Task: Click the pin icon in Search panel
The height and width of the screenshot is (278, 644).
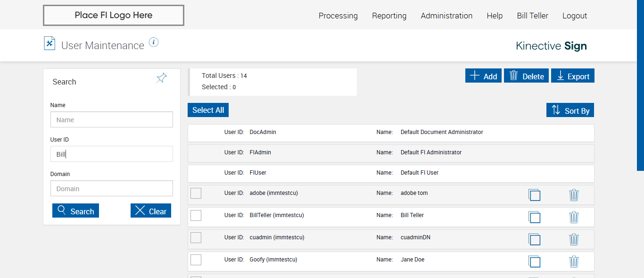Action: tap(162, 78)
